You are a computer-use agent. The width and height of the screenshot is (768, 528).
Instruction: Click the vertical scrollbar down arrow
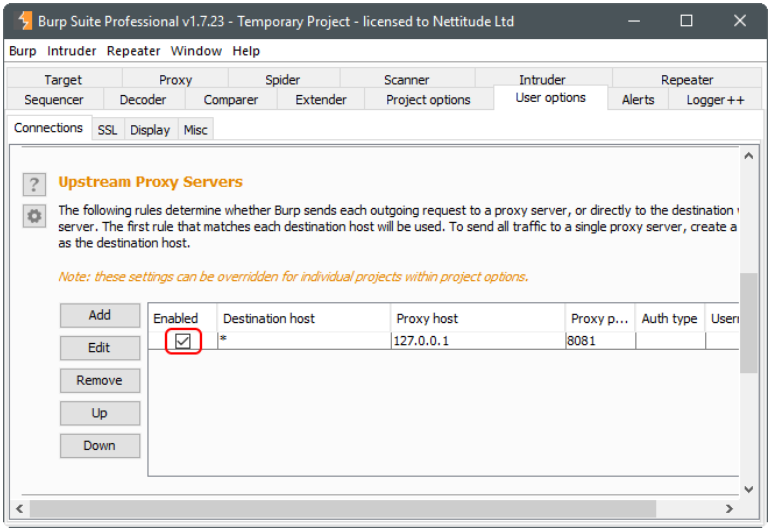[x=749, y=489]
